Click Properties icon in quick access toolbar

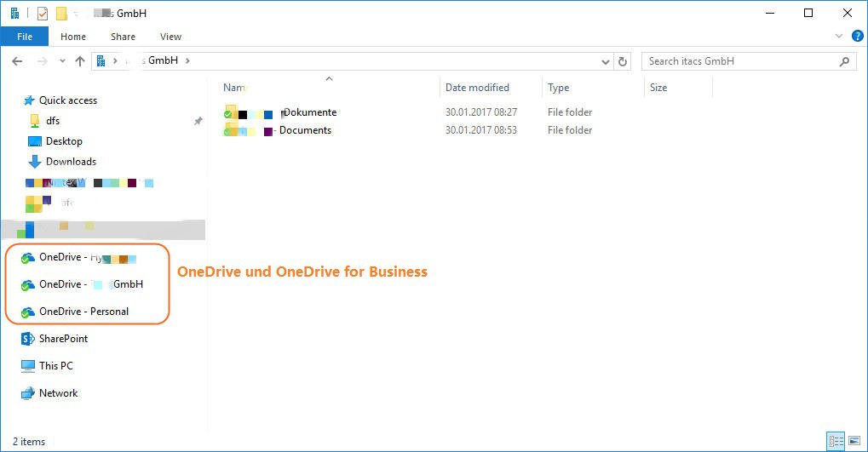(x=43, y=13)
